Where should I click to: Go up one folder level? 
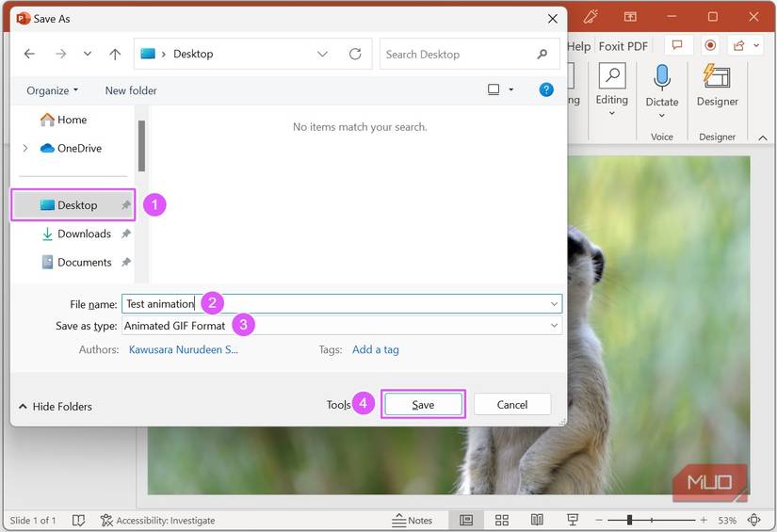point(115,54)
